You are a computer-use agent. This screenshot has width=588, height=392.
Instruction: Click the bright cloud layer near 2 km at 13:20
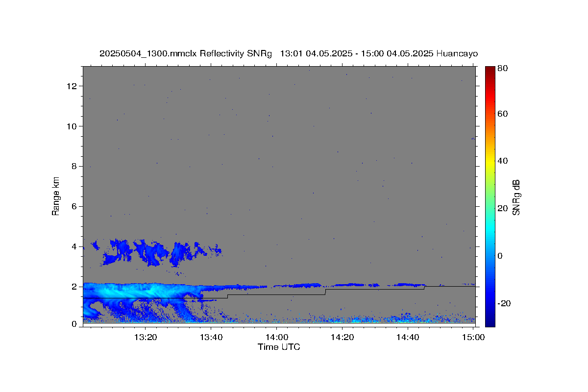click(x=146, y=290)
